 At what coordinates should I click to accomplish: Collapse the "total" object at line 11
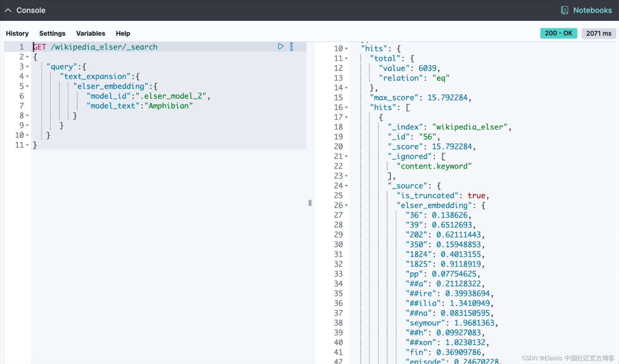[x=346, y=58]
